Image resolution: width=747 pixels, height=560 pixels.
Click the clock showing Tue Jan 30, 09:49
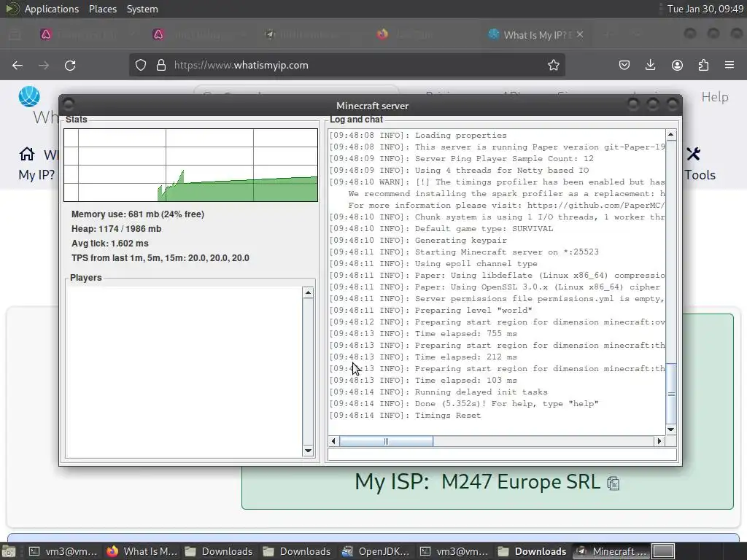coord(705,9)
